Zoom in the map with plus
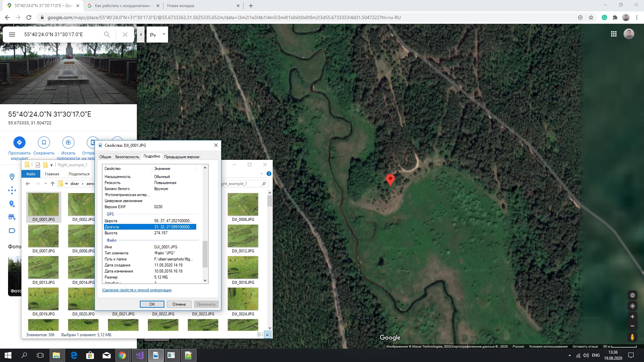Viewport: 644px width, 362px height. click(632, 317)
